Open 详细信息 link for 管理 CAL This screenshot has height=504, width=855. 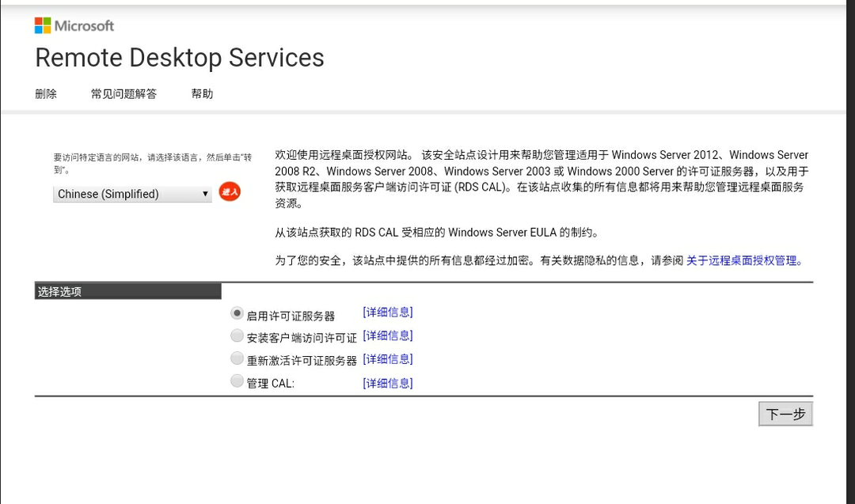click(388, 383)
